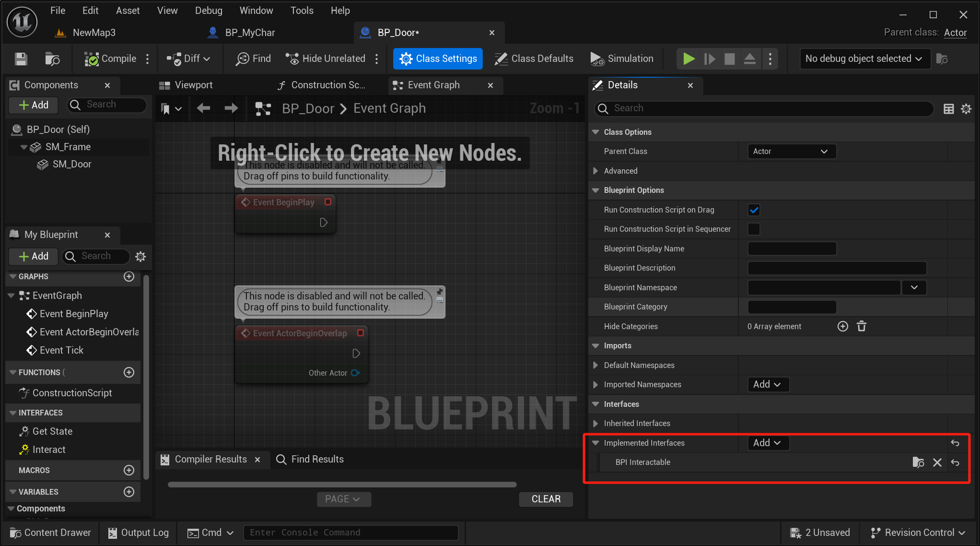Expand Default Namespaces row
The width and height of the screenshot is (980, 546).
pyautogui.click(x=596, y=365)
